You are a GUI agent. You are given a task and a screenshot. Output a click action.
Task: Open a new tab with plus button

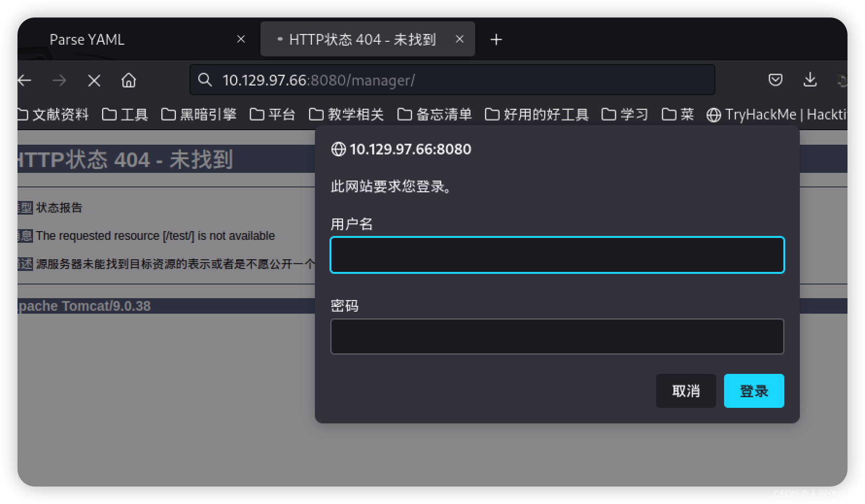coord(496,39)
